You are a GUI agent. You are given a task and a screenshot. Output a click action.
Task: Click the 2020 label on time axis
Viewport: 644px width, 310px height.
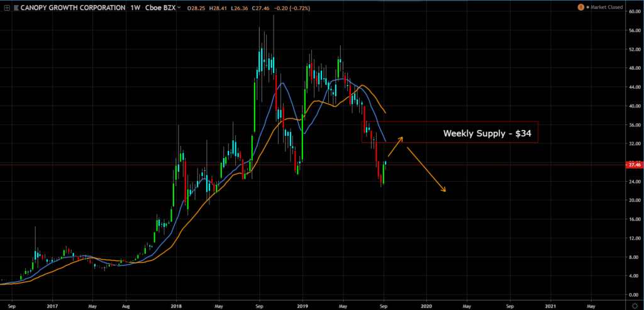(x=426, y=306)
